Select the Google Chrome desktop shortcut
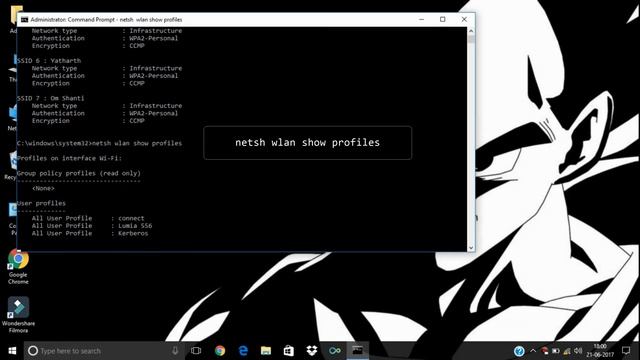The width and height of the screenshot is (640, 360). point(18,267)
